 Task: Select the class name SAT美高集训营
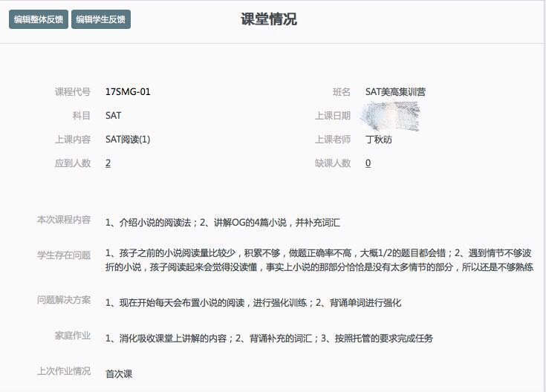395,92
